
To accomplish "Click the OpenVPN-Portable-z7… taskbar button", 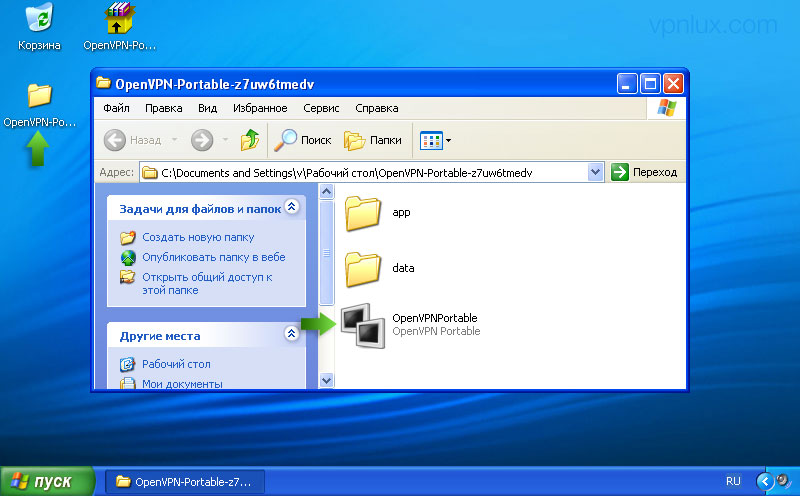I will [x=185, y=482].
